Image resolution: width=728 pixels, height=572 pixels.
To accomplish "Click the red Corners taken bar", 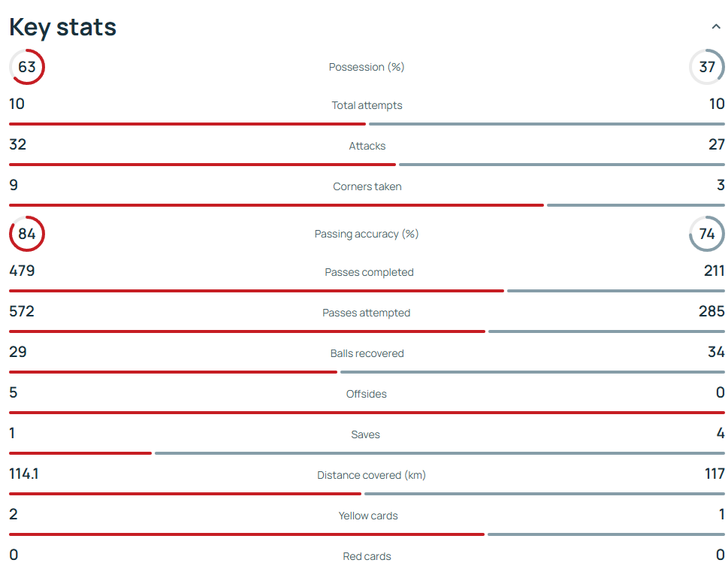I will [x=276, y=205].
